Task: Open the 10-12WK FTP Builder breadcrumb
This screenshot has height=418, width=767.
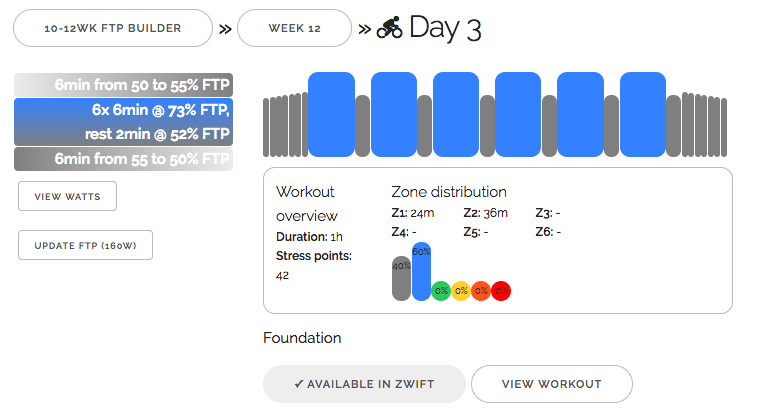Action: pos(112,28)
